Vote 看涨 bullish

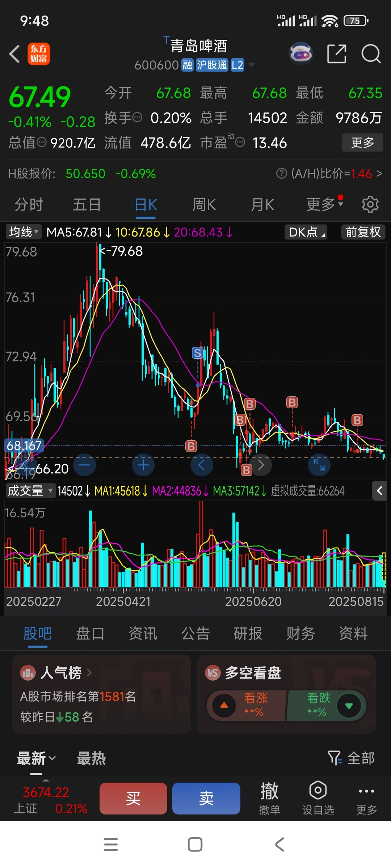[x=247, y=706]
